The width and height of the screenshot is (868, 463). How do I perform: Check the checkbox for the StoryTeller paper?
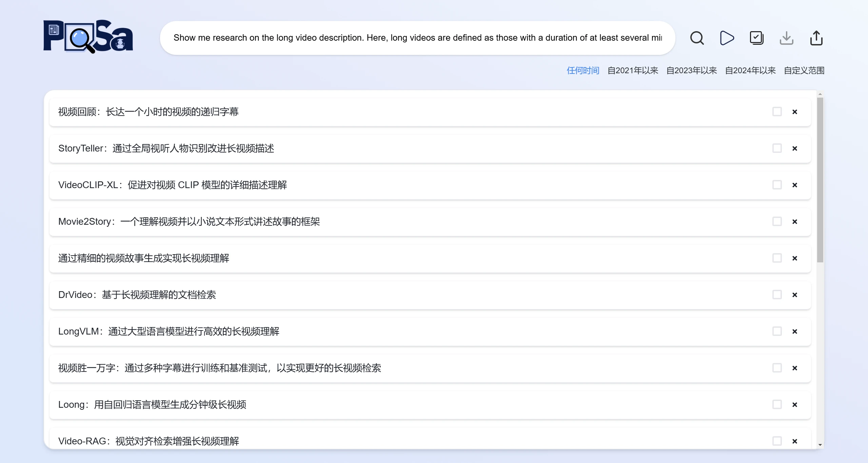[777, 148]
